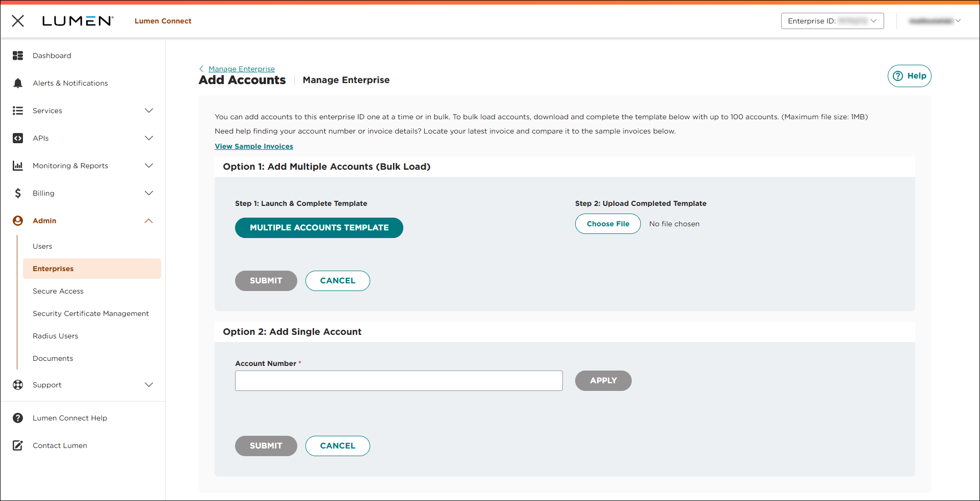This screenshot has height=501, width=980.
Task: Open the Enterprise ID dropdown
Action: [x=832, y=21]
